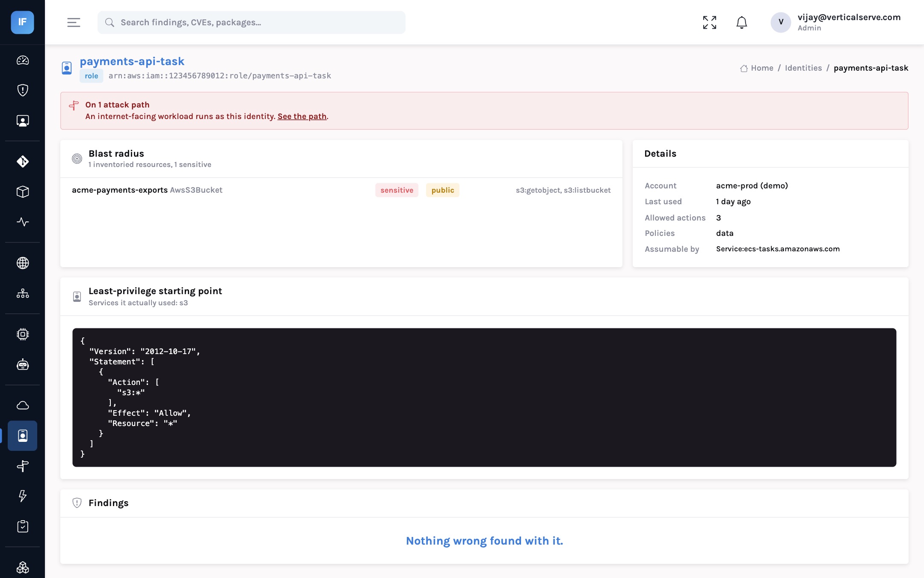The image size is (924, 578).
Task: Click the Blast radius target icon
Action: click(77, 159)
